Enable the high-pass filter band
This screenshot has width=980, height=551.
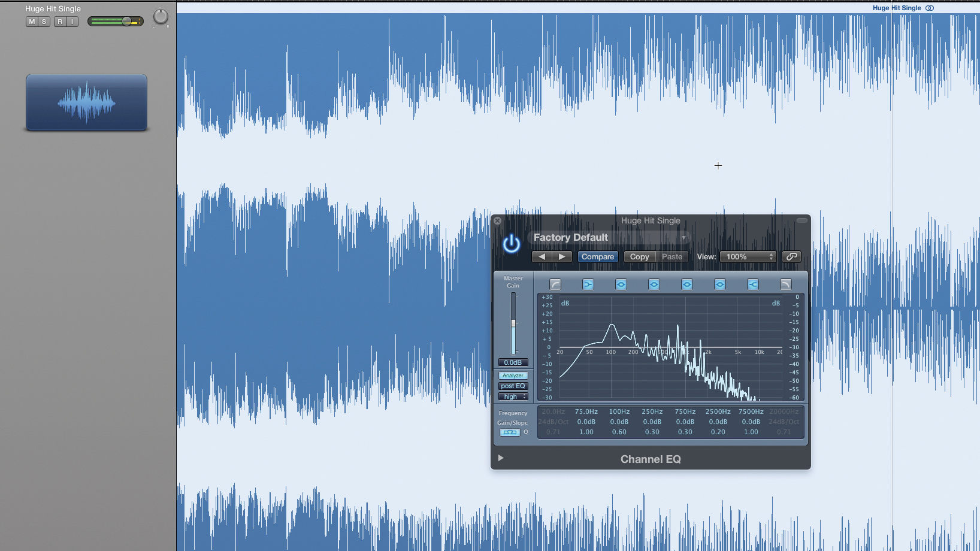(555, 284)
